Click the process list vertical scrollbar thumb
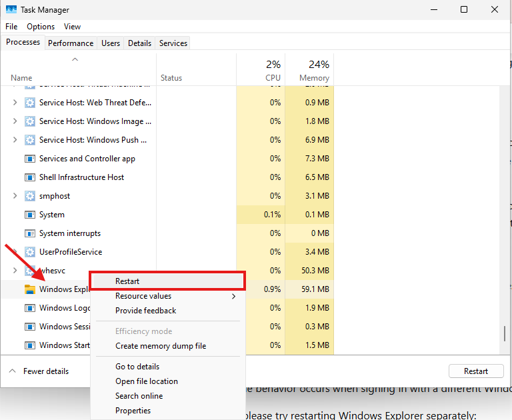The width and height of the screenshot is (512, 420). tap(505, 334)
